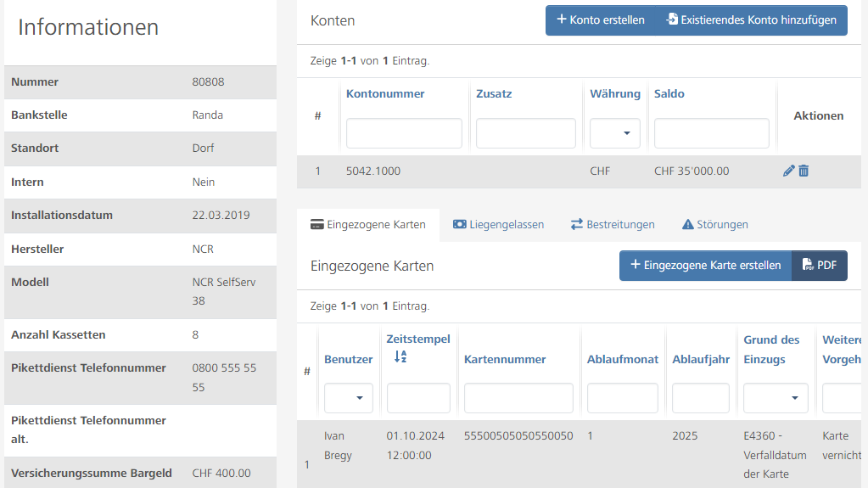Click the Kartennummer filter input field
The width and height of the screenshot is (868, 488).
518,398
